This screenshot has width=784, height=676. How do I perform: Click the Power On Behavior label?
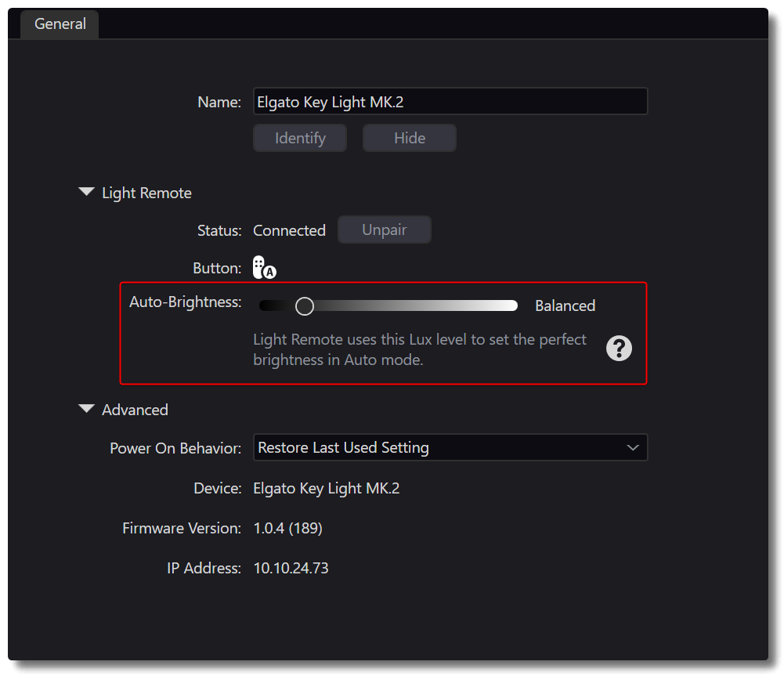click(x=175, y=448)
